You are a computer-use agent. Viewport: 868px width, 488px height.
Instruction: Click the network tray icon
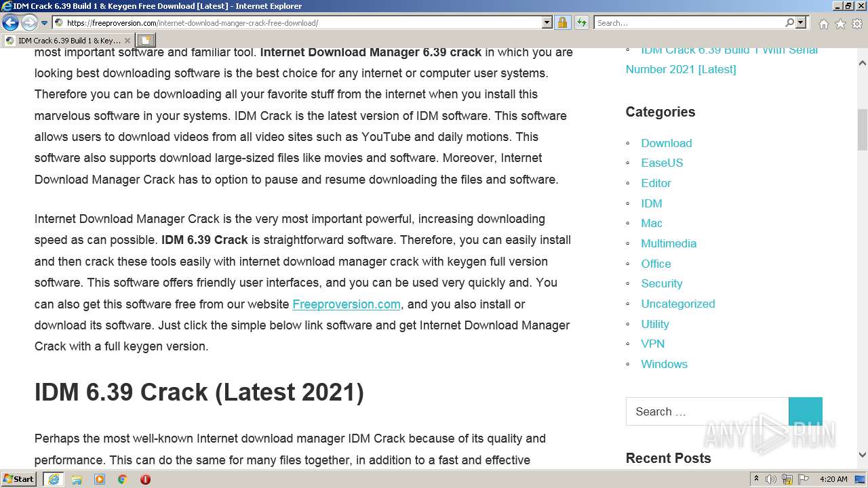click(x=788, y=479)
